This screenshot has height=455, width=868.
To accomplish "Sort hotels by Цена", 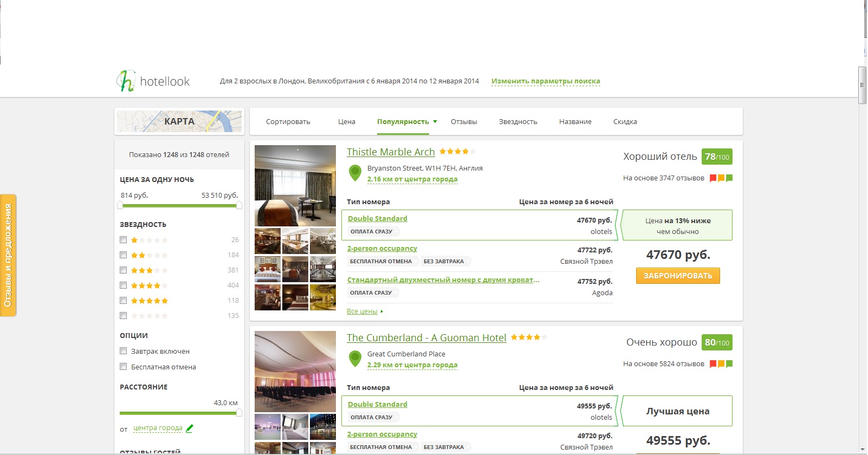I will [347, 122].
